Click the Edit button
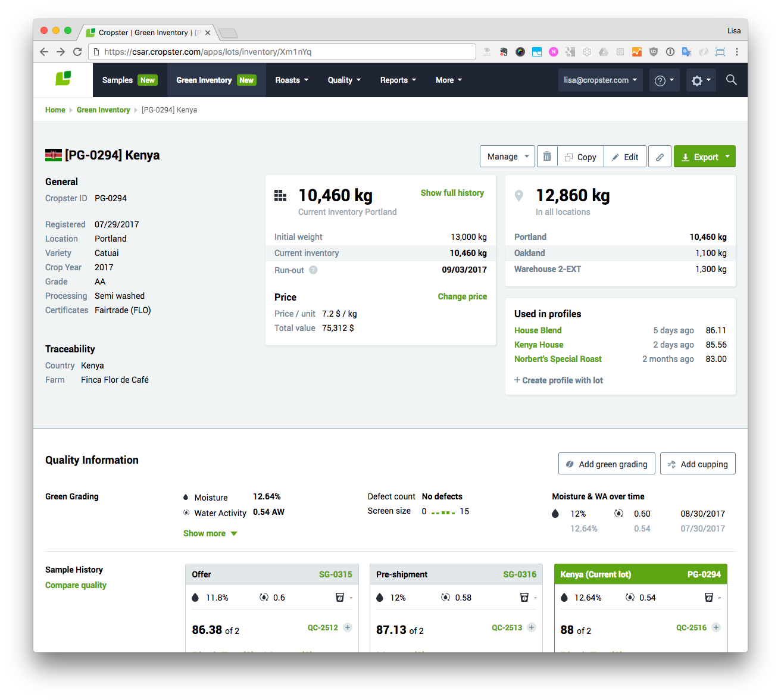This screenshot has width=781, height=700. [x=625, y=157]
